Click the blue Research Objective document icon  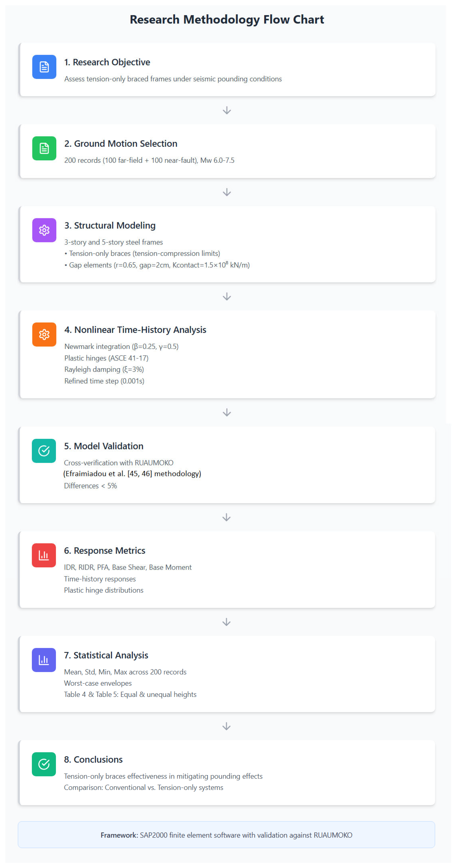44,67
